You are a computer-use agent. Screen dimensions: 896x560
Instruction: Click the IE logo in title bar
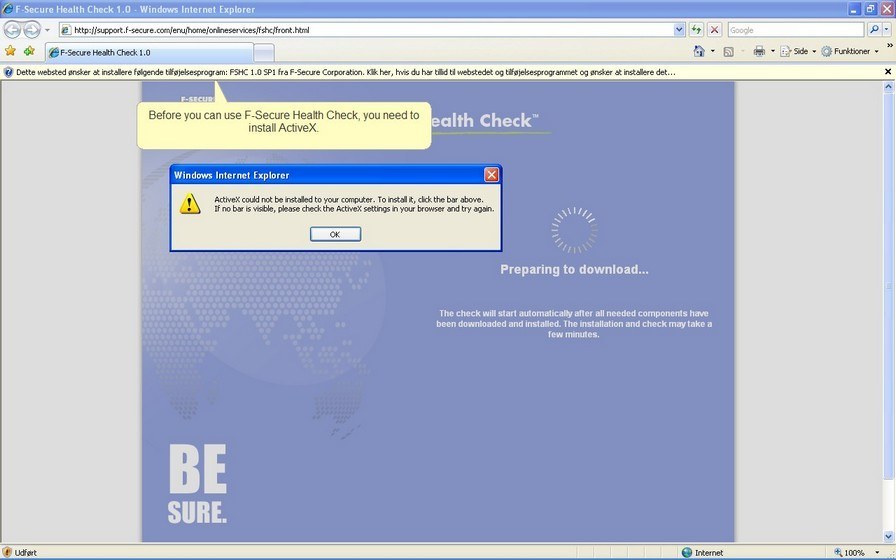tap(7, 9)
